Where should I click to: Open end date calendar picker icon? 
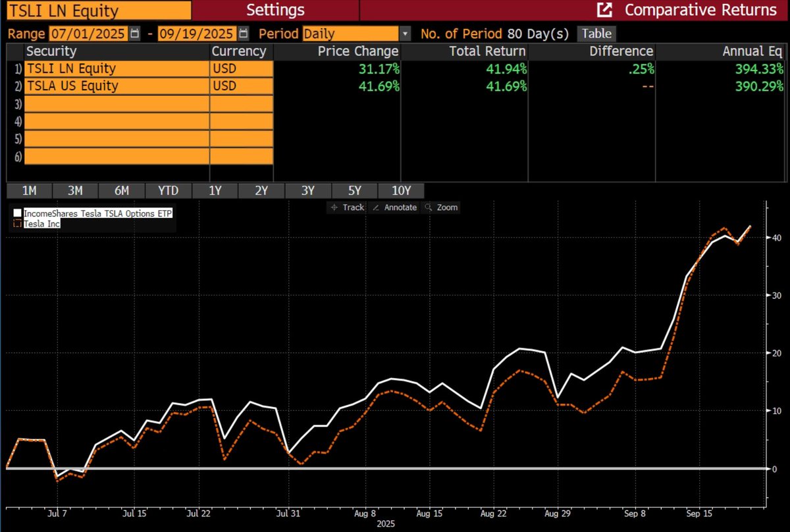point(244,34)
